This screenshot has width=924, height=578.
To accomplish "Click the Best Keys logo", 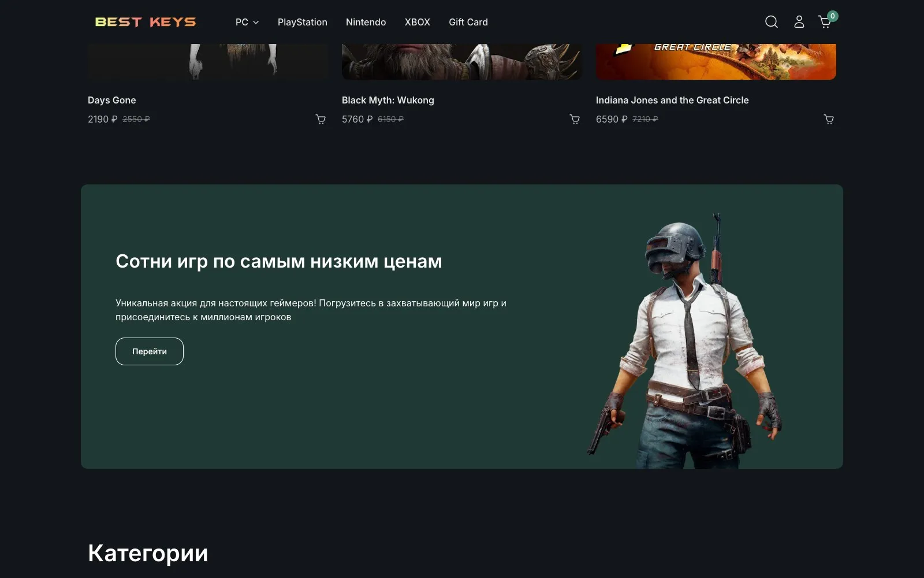I will coord(146,22).
